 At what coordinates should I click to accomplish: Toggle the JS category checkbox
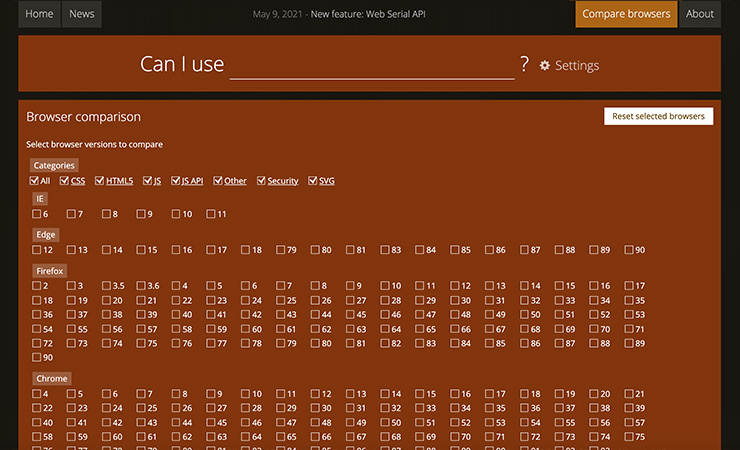147,180
